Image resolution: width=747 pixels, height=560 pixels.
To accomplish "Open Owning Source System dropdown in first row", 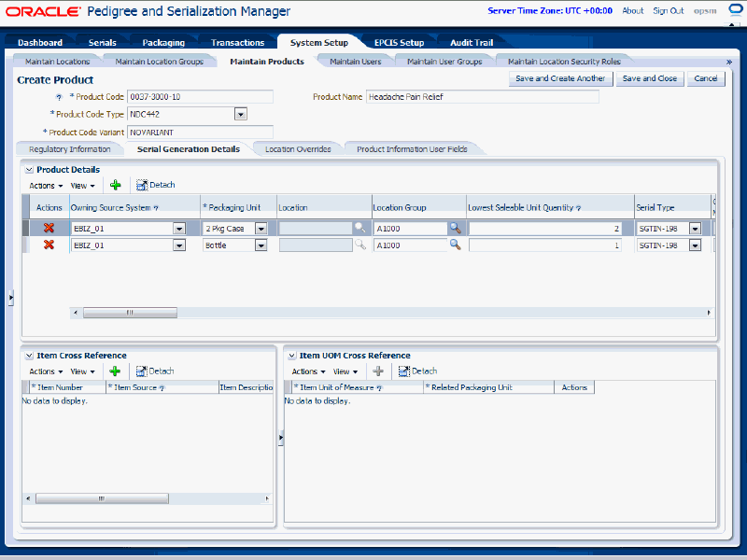I will coord(179,229).
